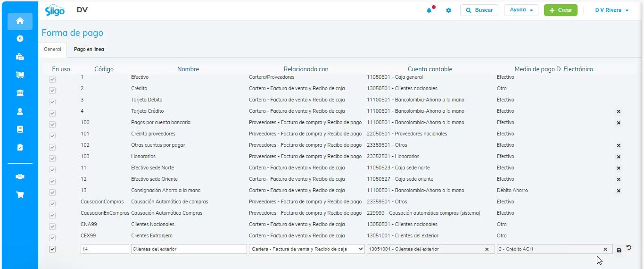
Task: Open the briefcase purchases icon in the sidebar
Action: 20,57
